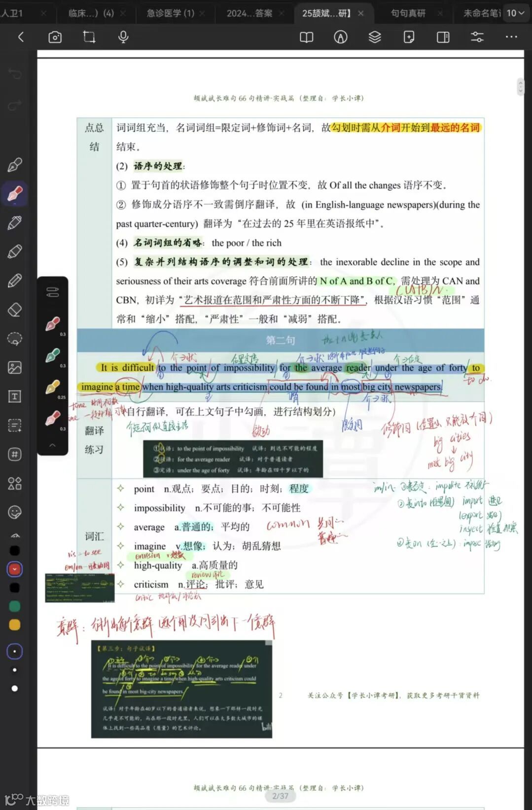Select the text box tool

click(15, 396)
